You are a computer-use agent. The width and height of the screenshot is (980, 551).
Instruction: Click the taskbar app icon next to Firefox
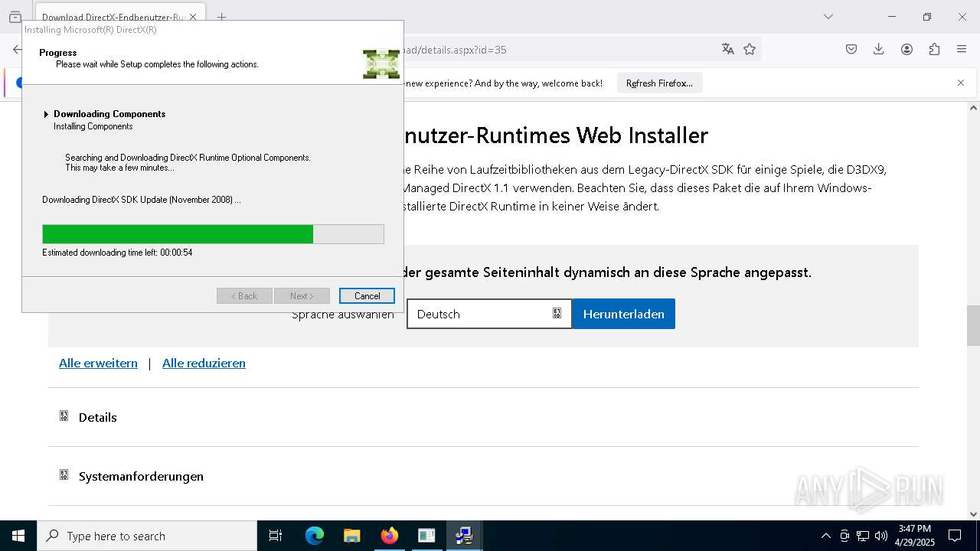[426, 536]
